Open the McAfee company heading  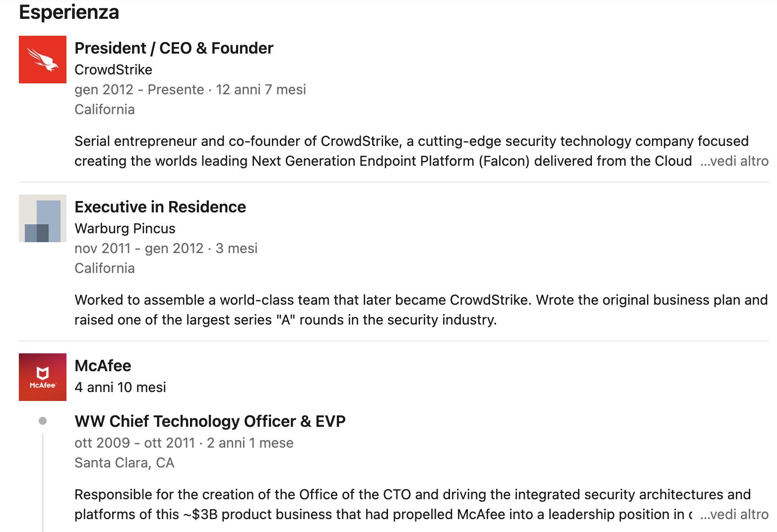(103, 366)
